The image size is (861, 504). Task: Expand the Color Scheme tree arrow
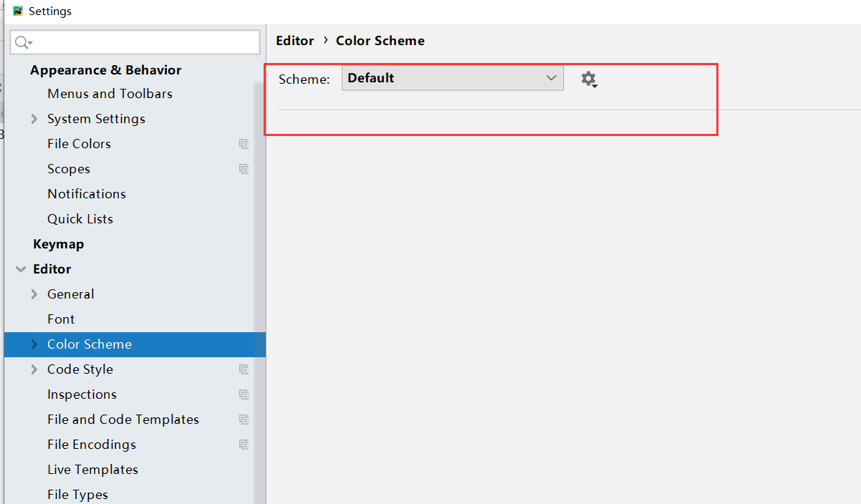tap(34, 344)
